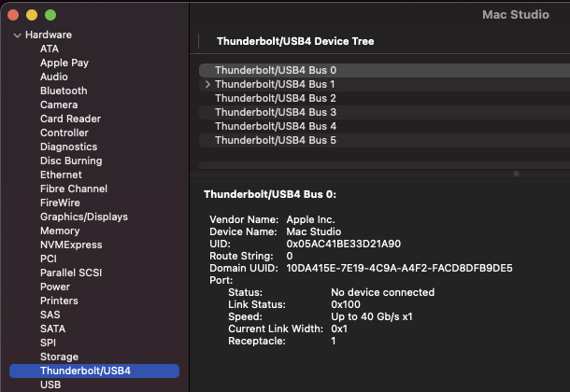Click the 'Apple Inc.' vendor name value
Viewport: 570px width, 392px height.
coord(310,219)
